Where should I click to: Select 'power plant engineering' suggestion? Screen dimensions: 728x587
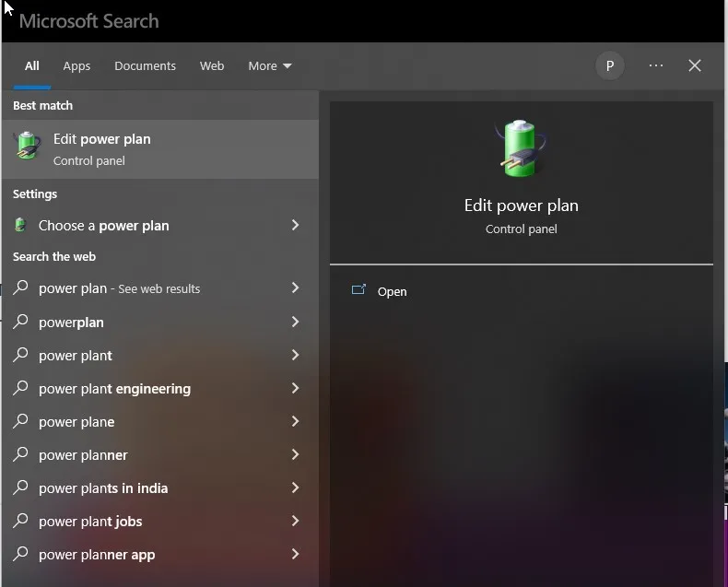[160, 388]
